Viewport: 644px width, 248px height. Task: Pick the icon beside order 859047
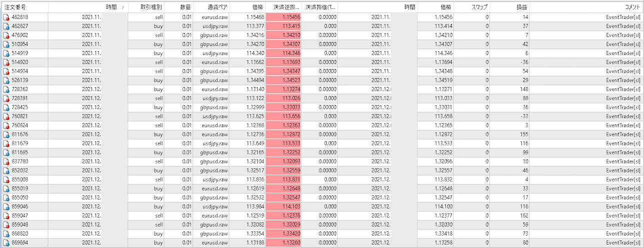click(6, 215)
